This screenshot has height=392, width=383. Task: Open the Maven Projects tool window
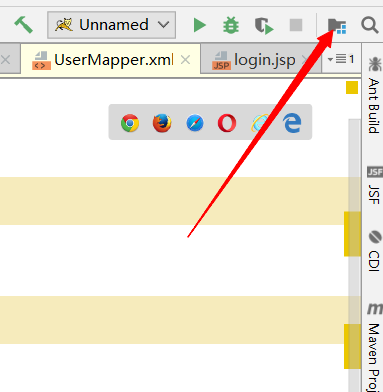coord(374,347)
